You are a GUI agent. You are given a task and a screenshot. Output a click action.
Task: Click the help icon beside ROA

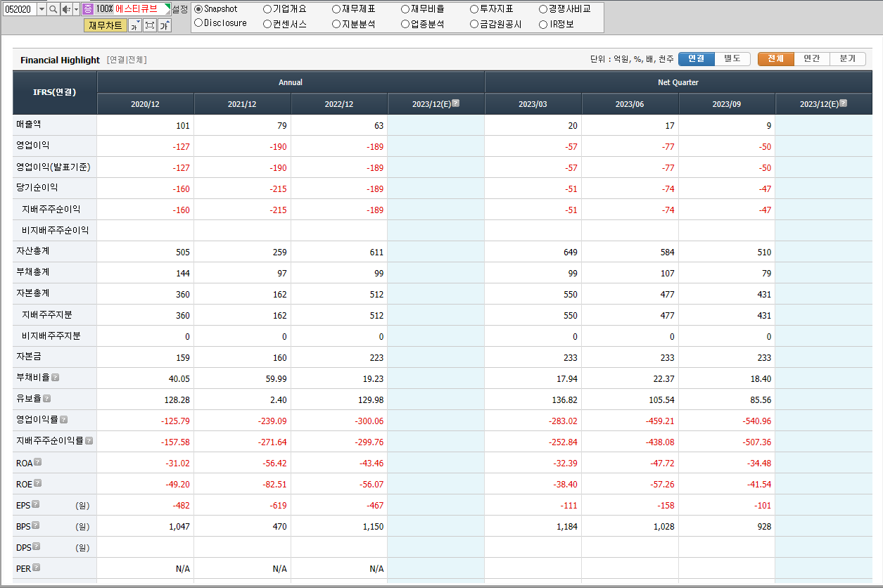[x=38, y=461]
